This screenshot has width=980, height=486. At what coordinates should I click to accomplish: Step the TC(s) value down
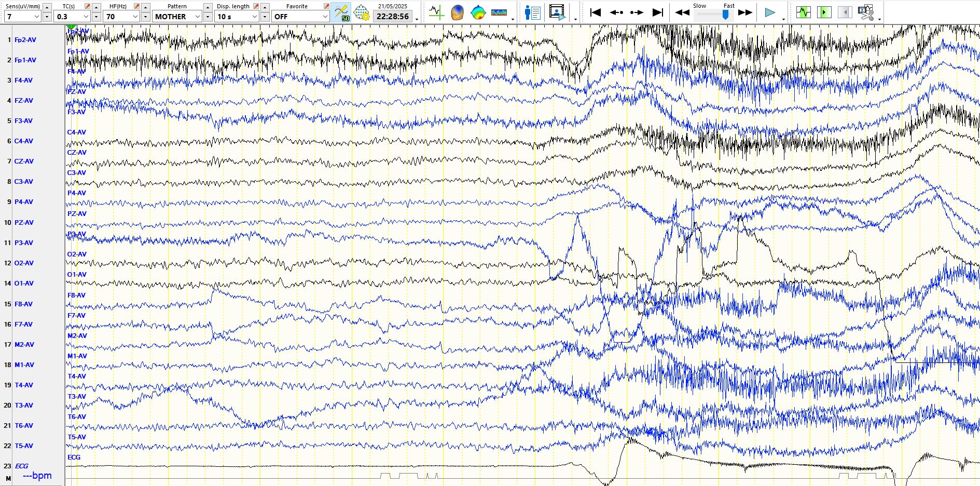click(x=96, y=17)
